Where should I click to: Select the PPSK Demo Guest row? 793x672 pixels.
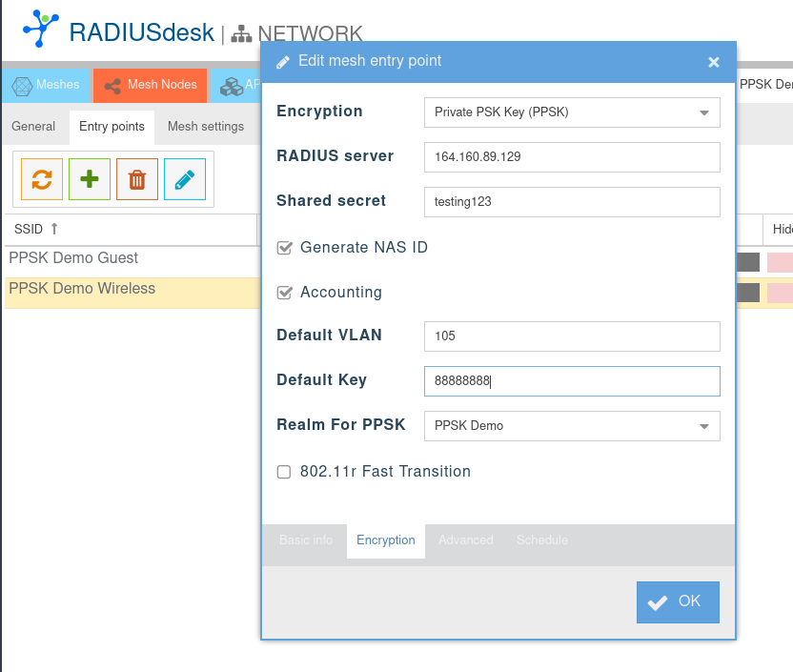(x=73, y=258)
